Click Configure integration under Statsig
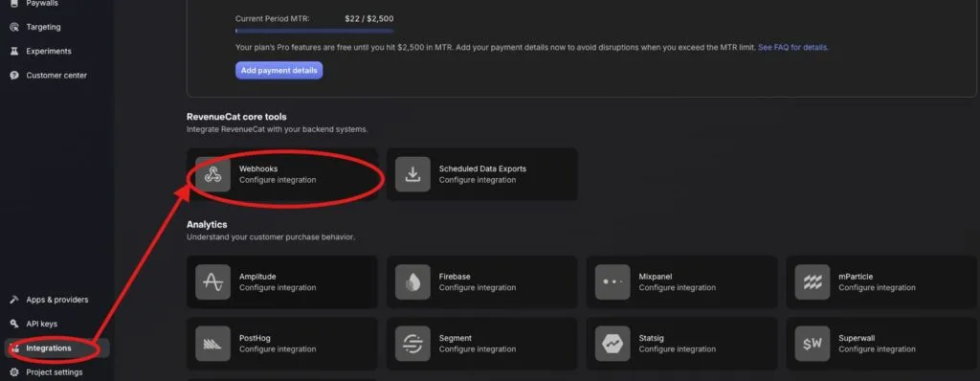This screenshot has width=980, height=381. click(677, 349)
